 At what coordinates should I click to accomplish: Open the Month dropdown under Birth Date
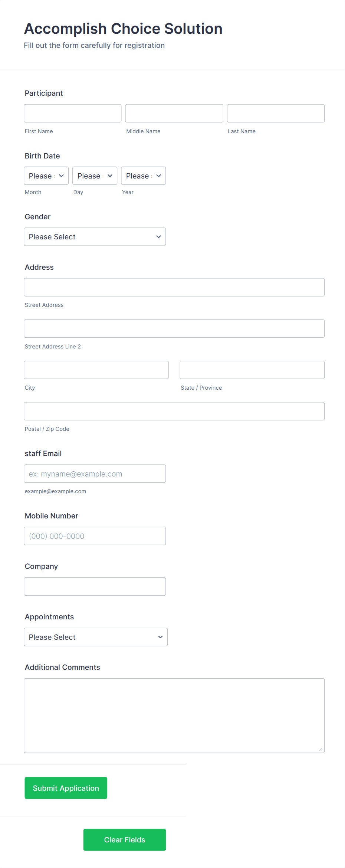(x=46, y=176)
